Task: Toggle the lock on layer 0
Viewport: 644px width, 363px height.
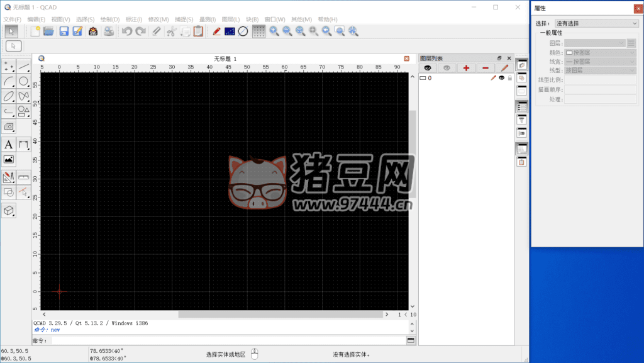Action: pyautogui.click(x=510, y=78)
